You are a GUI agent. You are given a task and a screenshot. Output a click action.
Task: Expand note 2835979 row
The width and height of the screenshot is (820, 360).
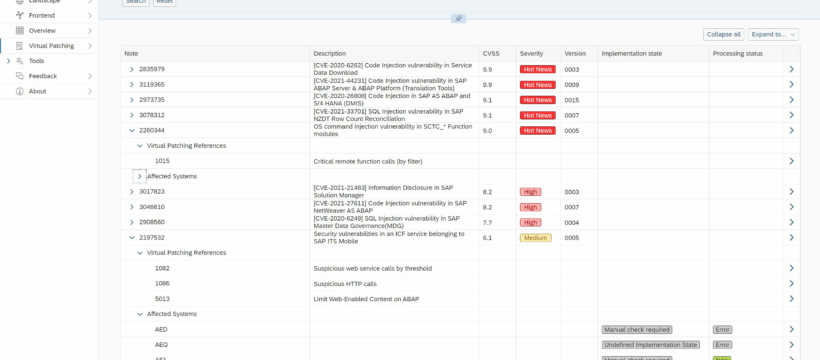point(132,70)
